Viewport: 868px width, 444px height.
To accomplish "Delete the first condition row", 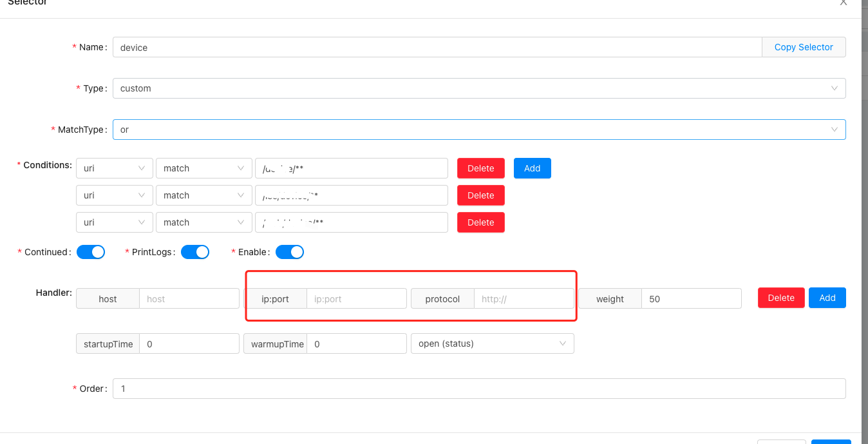I will point(481,168).
